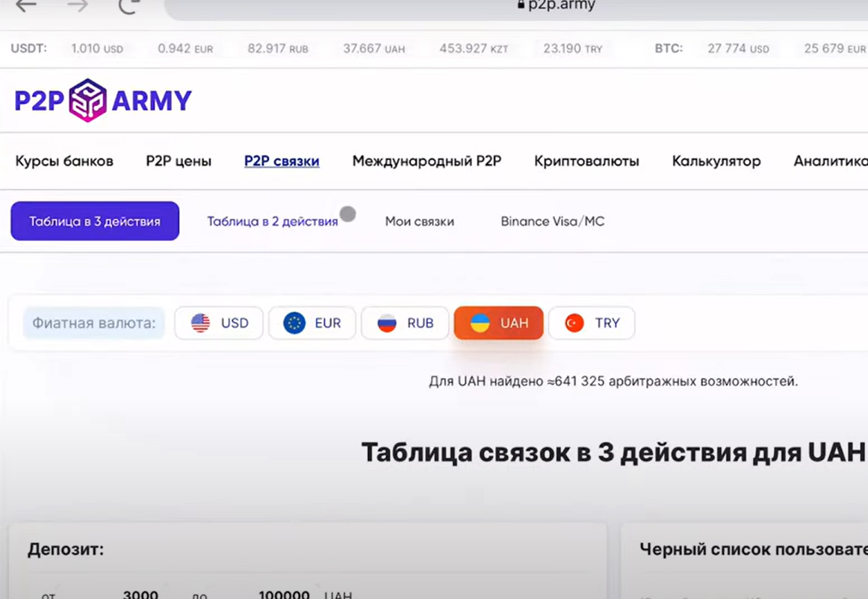Select RUB fiat currency
Screen dimensions: 868x599
coord(405,323)
